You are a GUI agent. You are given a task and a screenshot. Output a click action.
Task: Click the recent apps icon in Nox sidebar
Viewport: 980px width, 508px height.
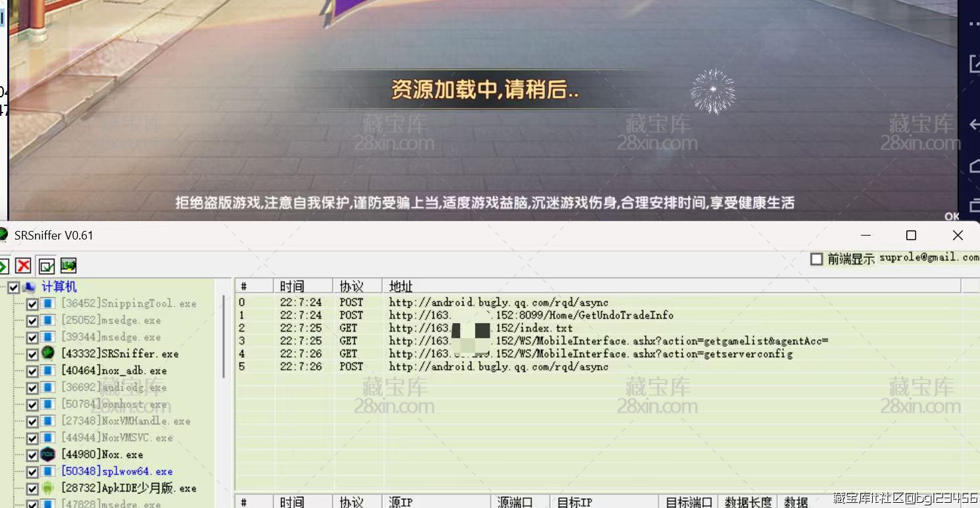coord(975,205)
